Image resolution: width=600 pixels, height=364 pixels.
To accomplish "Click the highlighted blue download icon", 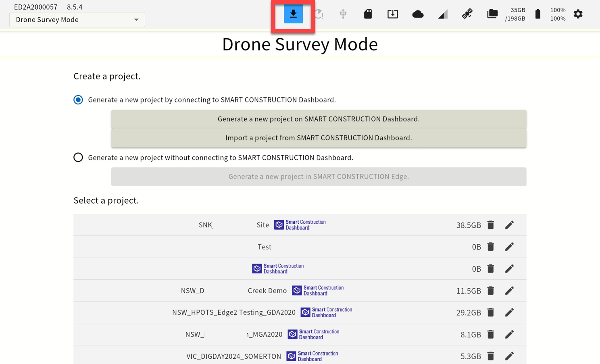I will pos(293,14).
